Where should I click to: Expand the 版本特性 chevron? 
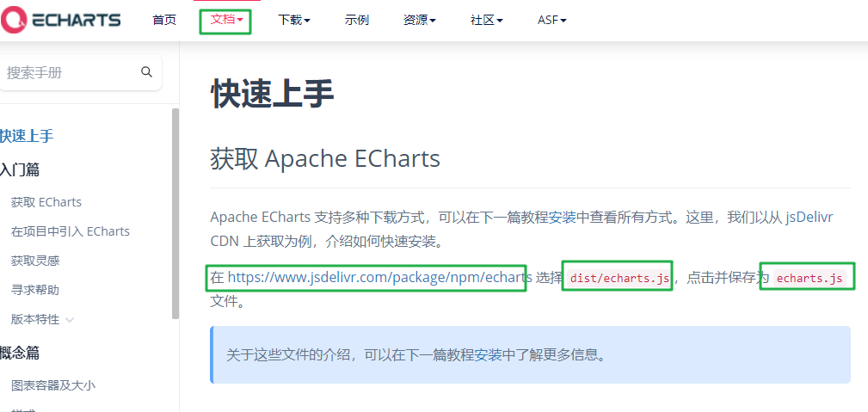(x=70, y=320)
